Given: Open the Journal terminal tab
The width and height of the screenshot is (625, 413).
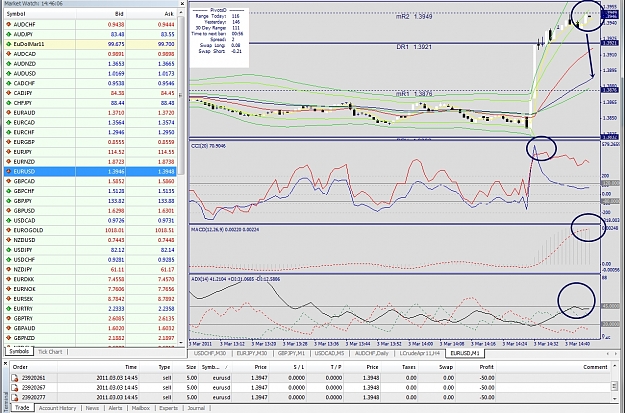Looking at the screenshot, I should 196,408.
